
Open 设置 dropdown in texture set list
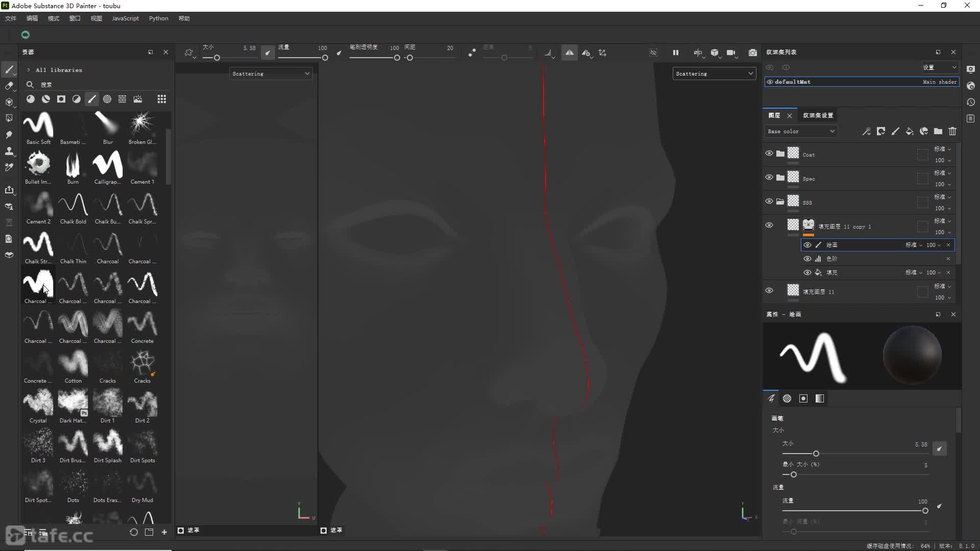(x=939, y=67)
